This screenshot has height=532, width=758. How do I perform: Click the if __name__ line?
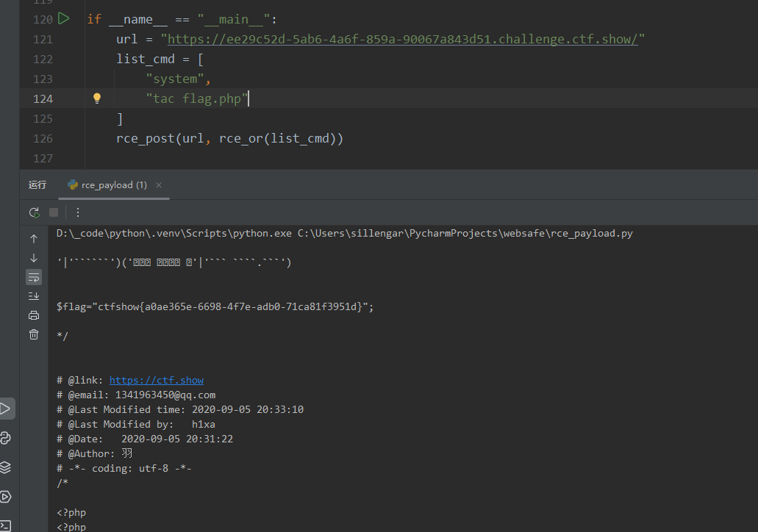182,19
